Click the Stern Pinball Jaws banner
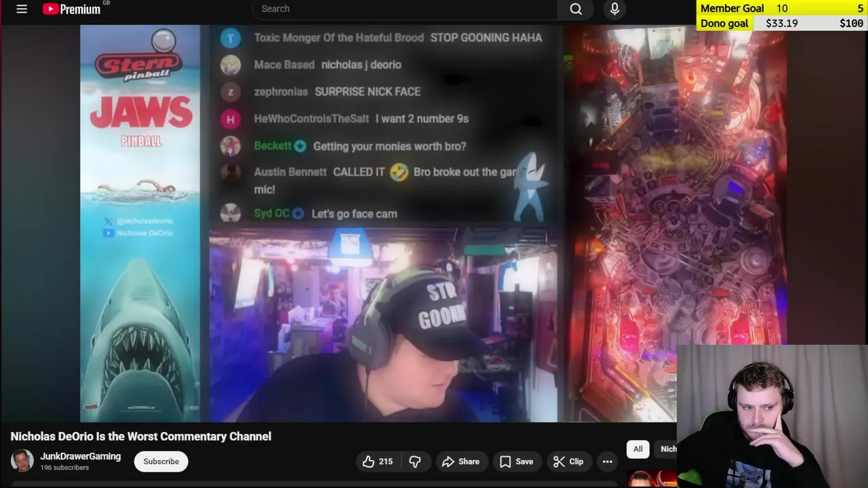This screenshot has height=488, width=868. point(140,224)
